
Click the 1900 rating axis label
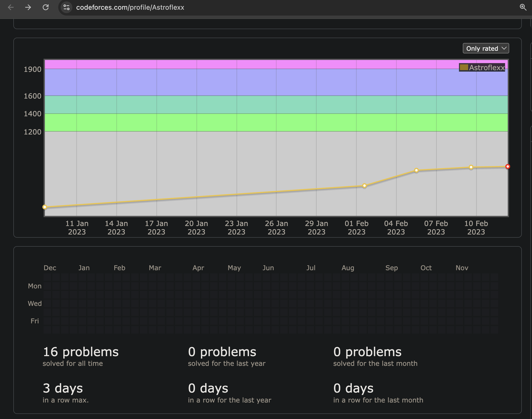click(32, 69)
